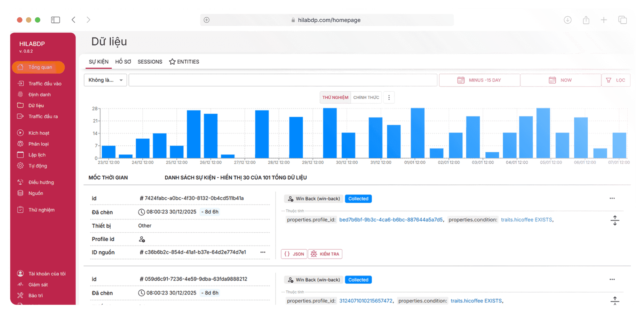Go back in browser history

(73, 20)
